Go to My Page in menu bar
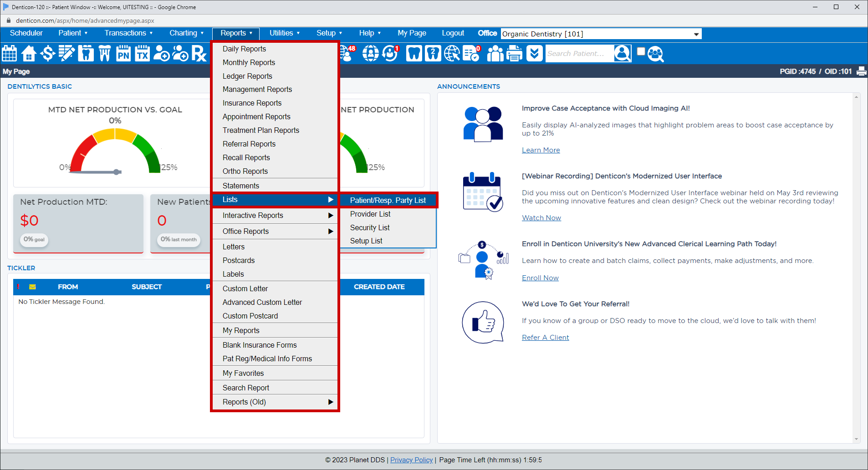The width and height of the screenshot is (868, 470). click(x=412, y=33)
